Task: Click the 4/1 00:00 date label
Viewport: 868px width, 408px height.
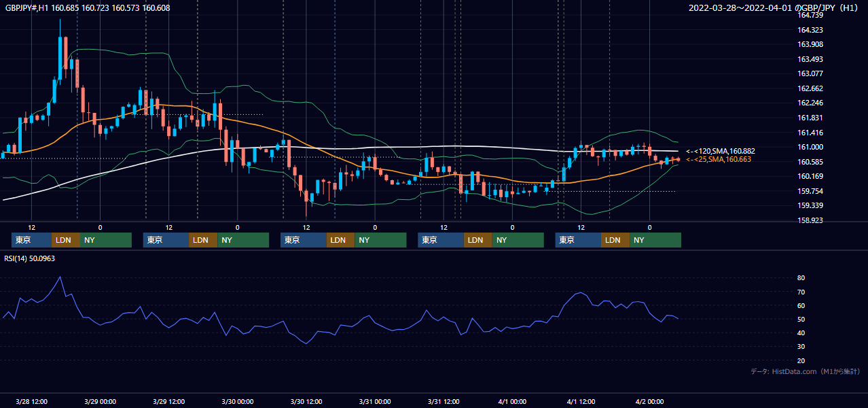Action: [x=512, y=401]
